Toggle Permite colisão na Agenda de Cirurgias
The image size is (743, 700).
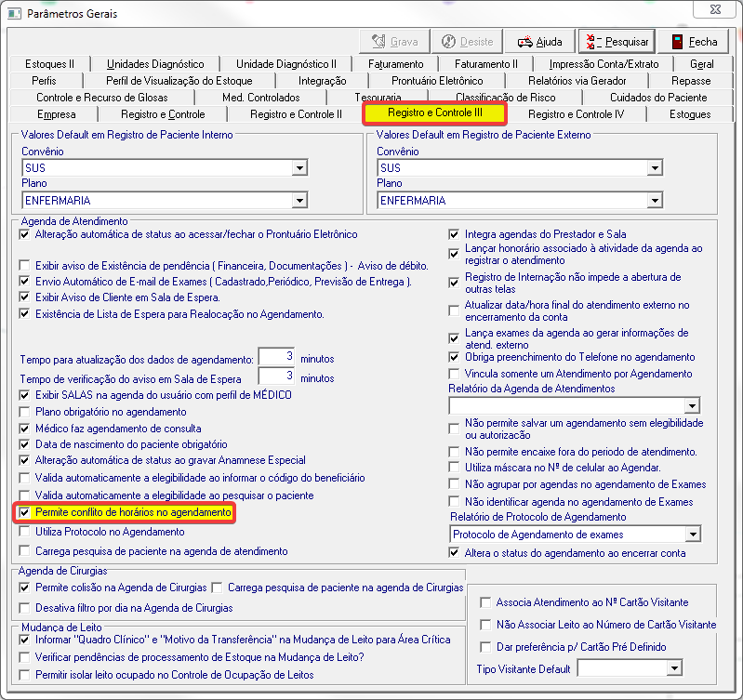pyautogui.click(x=24, y=588)
